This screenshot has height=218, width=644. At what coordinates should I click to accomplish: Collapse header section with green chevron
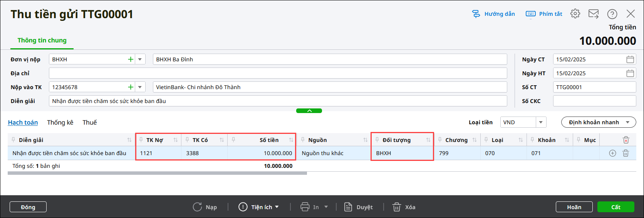[x=309, y=111]
